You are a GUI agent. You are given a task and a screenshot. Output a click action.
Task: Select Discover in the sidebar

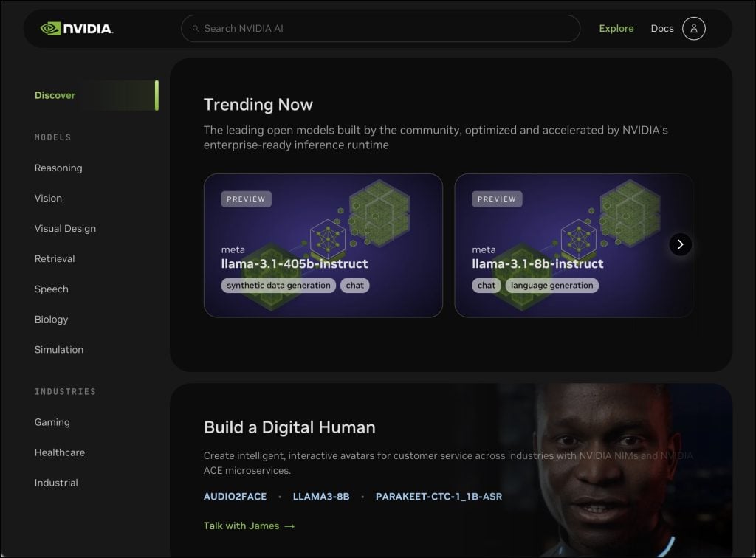pyautogui.click(x=97, y=95)
